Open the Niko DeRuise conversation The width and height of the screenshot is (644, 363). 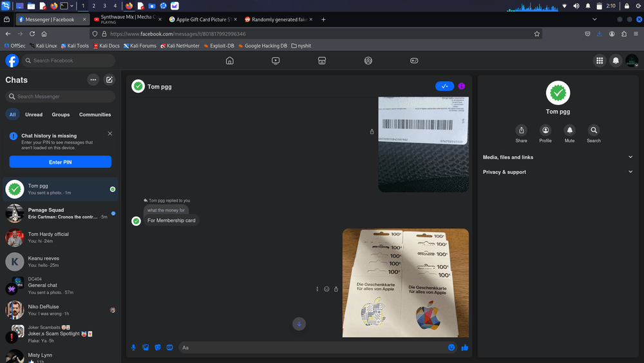tap(61, 310)
